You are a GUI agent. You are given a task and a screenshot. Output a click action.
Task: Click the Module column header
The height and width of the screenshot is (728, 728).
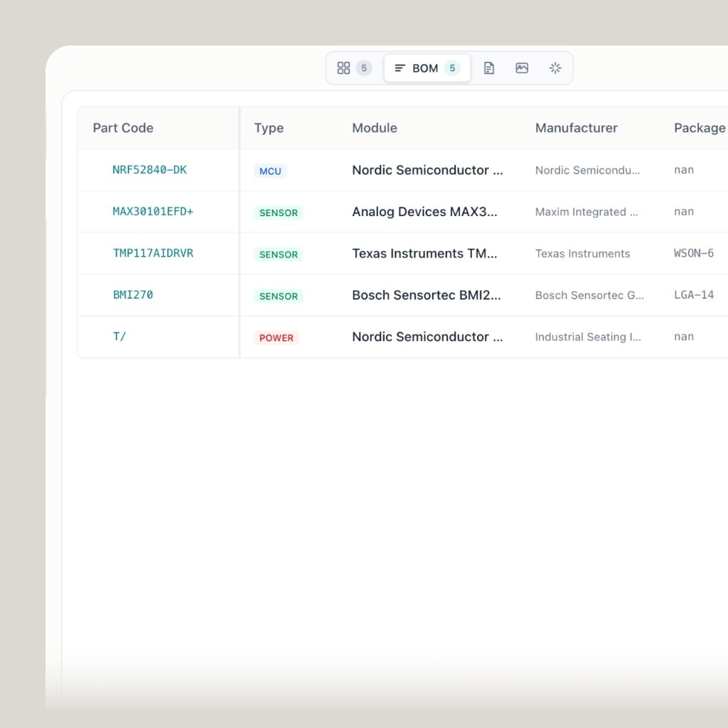[375, 128]
